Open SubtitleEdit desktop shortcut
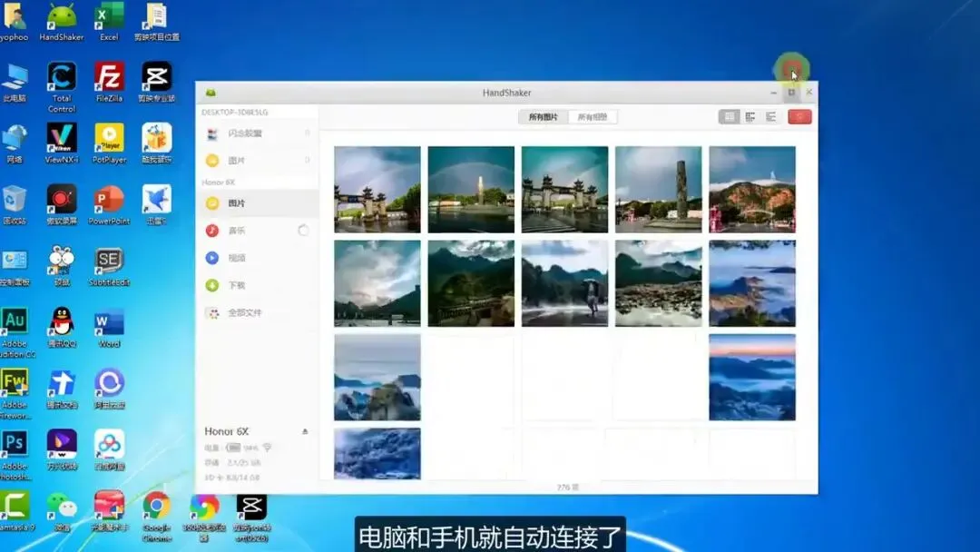The image size is (980, 552). [x=109, y=265]
